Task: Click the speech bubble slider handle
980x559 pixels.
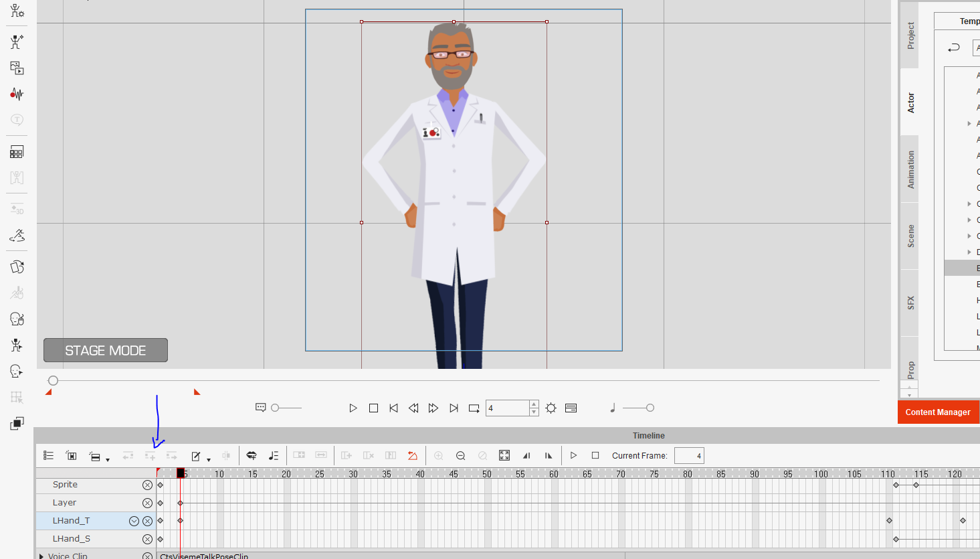Action: tap(275, 408)
